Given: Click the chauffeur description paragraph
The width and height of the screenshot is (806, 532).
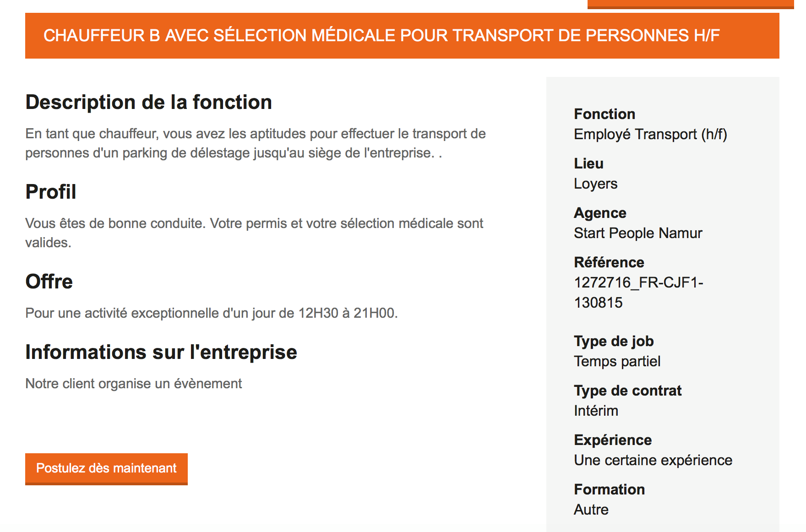Looking at the screenshot, I should coord(255,143).
